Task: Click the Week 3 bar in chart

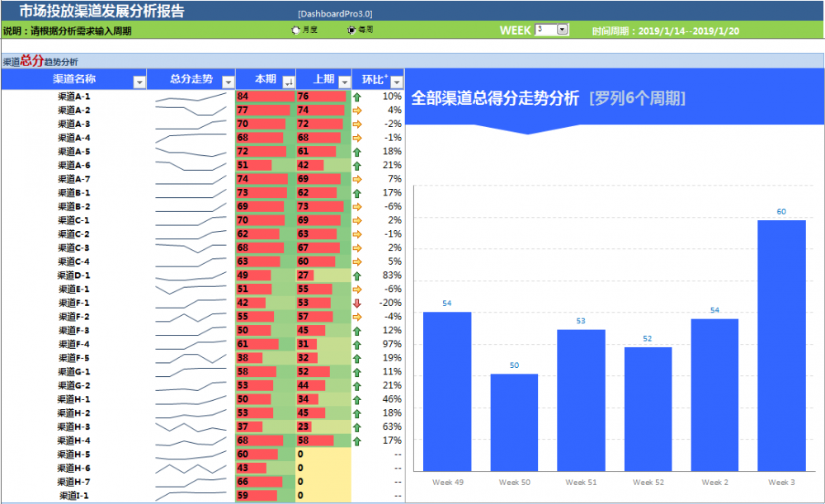Action: pos(781,345)
